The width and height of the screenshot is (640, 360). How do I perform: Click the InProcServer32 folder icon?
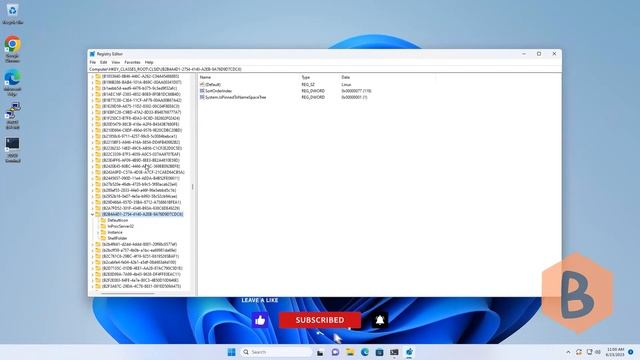pyautogui.click(x=103, y=226)
